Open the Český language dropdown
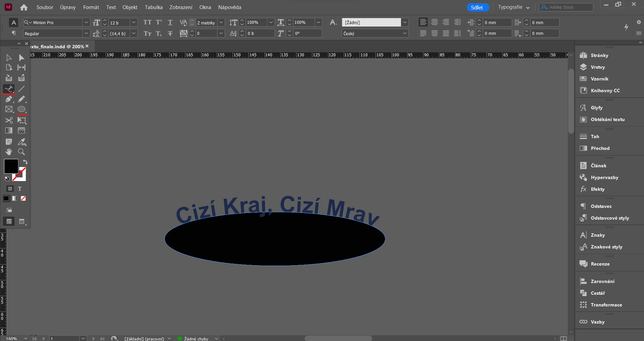 pyautogui.click(x=405, y=34)
